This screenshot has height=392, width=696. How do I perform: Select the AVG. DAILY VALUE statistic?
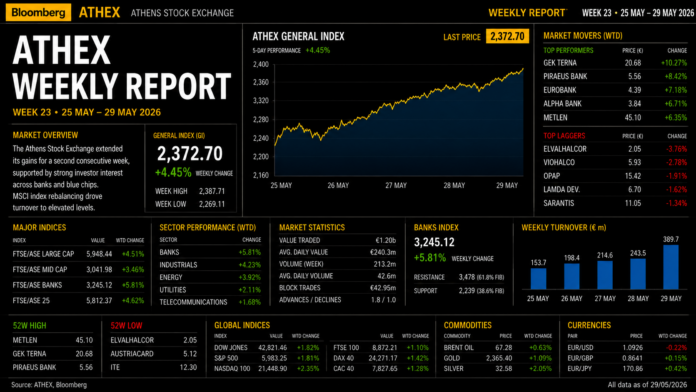click(x=337, y=252)
